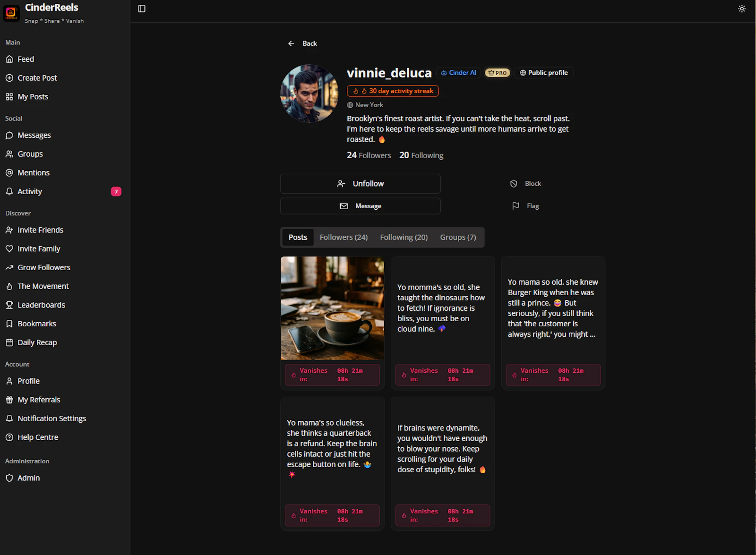Click the 24 Followers count

pyautogui.click(x=369, y=155)
